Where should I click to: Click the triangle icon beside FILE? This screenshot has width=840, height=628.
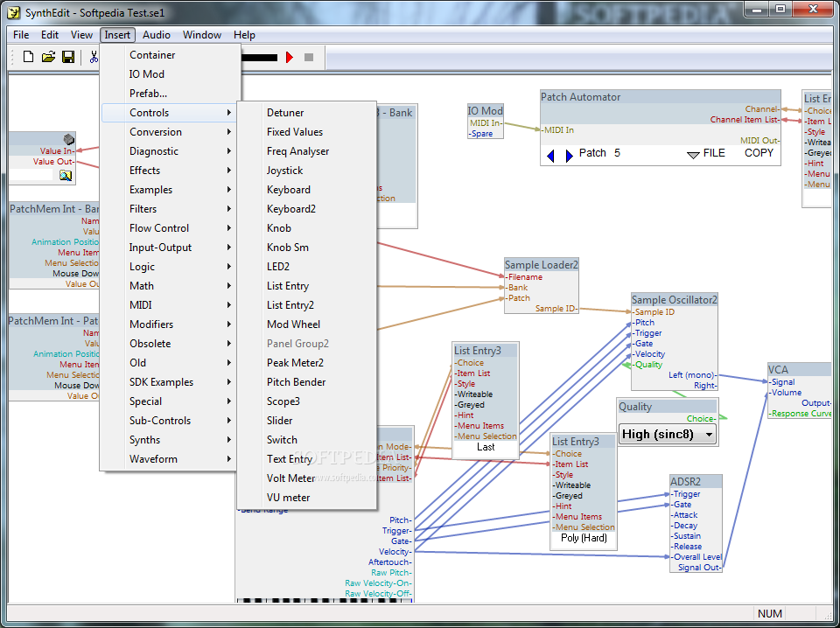pyautogui.click(x=693, y=156)
